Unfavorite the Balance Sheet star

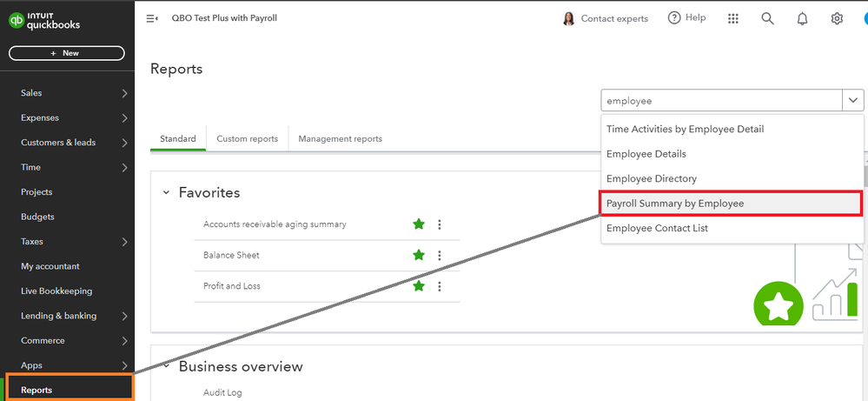coord(419,256)
